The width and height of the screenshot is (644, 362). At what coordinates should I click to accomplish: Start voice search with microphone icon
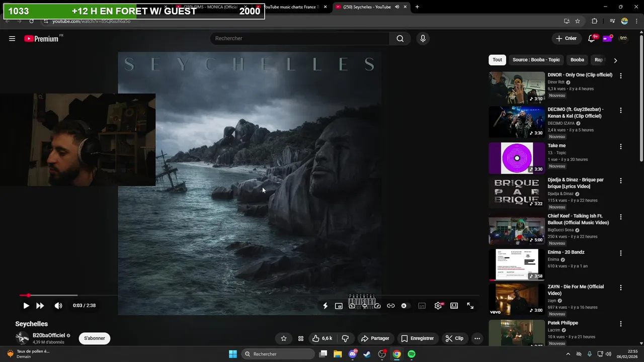tap(423, 39)
